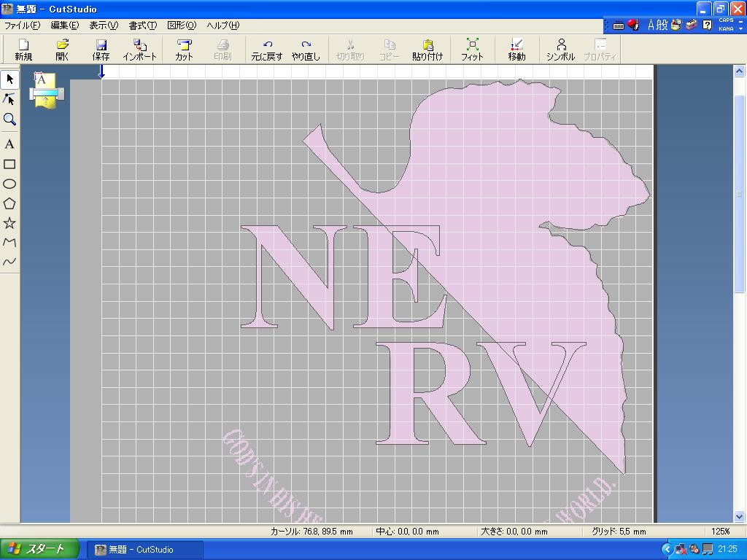Open the 移動 move tool
Image resolution: width=747 pixels, height=560 pixels.
pos(516,50)
